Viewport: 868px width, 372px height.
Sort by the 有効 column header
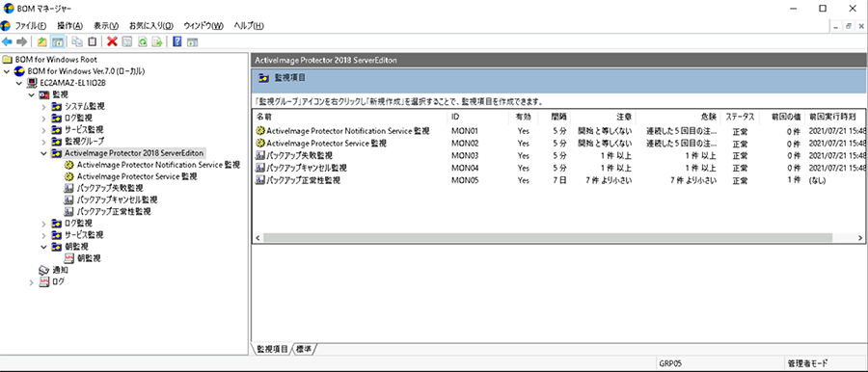(523, 117)
